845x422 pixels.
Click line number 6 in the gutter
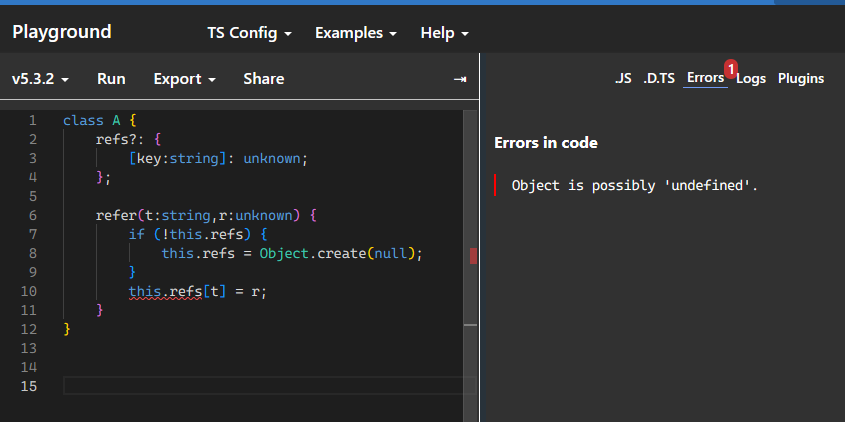coord(33,215)
